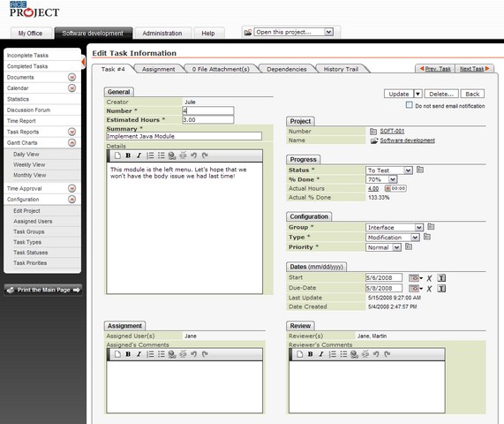Open the Group dropdown showing Interface
This screenshot has height=424, width=504.
[x=395, y=227]
